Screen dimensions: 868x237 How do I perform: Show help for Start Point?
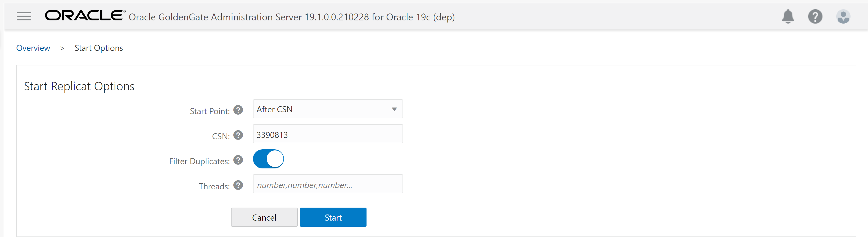click(238, 110)
